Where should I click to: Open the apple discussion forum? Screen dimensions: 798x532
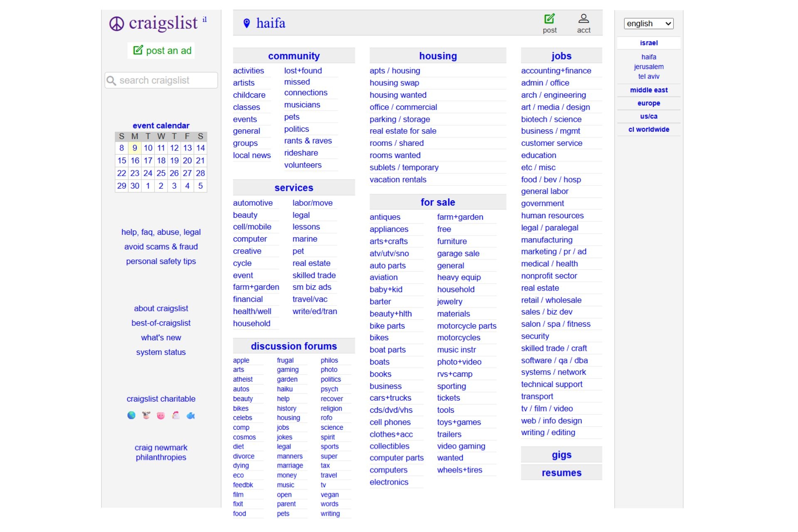(241, 360)
